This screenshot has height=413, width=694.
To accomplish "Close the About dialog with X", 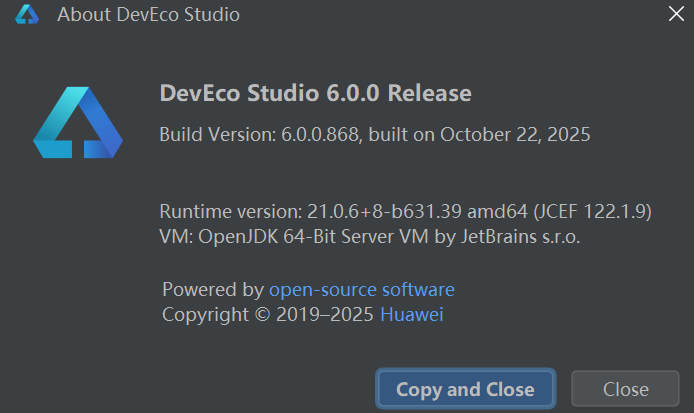I will click(x=676, y=14).
